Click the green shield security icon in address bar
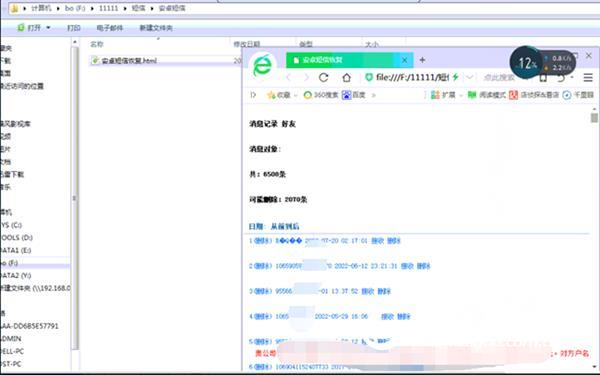Screen dimensions: 600x375 point(369,78)
